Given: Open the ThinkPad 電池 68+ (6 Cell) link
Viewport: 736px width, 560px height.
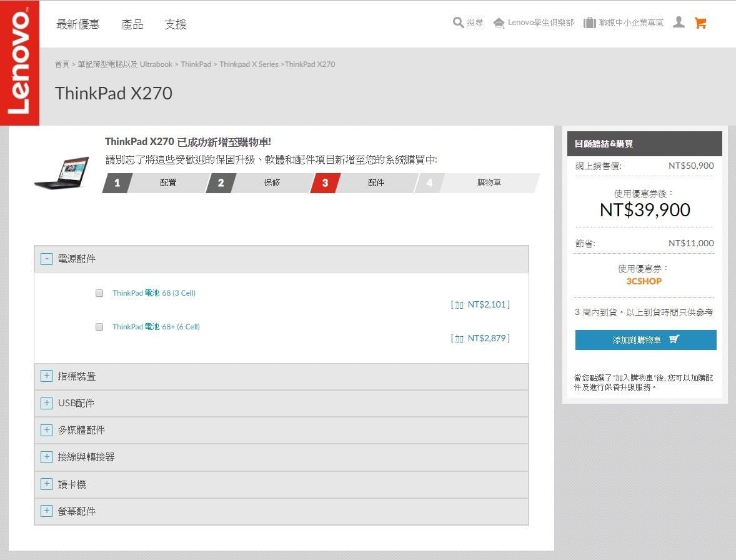Looking at the screenshot, I should [156, 327].
